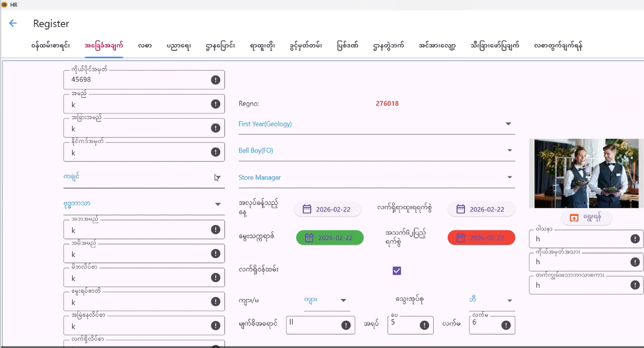644x348 pixels.
Task: Focus the ဝါသနာ hobby input field
Action: click(586, 239)
